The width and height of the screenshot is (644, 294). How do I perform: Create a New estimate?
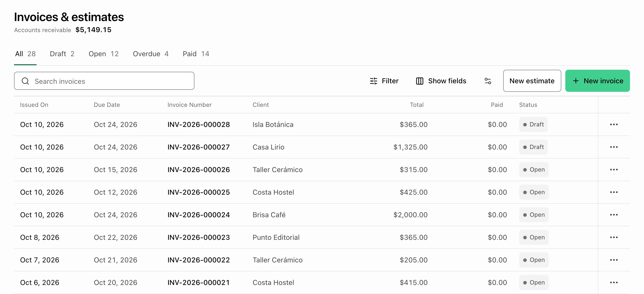[x=532, y=81]
